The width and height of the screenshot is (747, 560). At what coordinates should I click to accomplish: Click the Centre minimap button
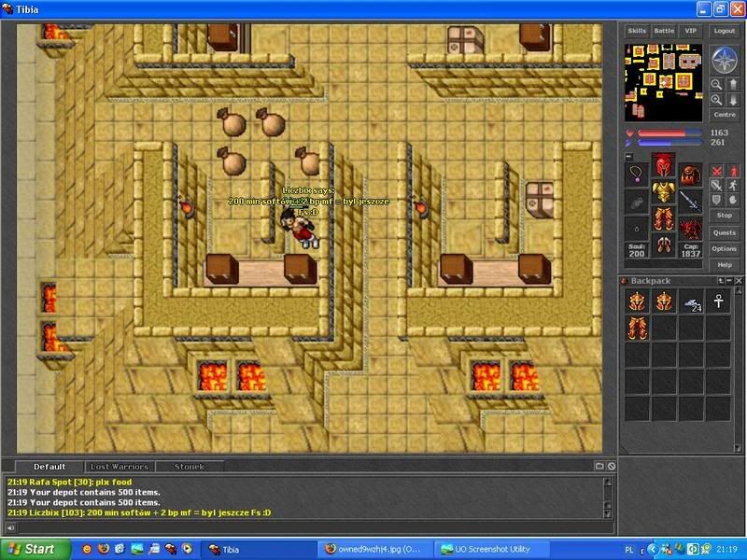(x=725, y=115)
